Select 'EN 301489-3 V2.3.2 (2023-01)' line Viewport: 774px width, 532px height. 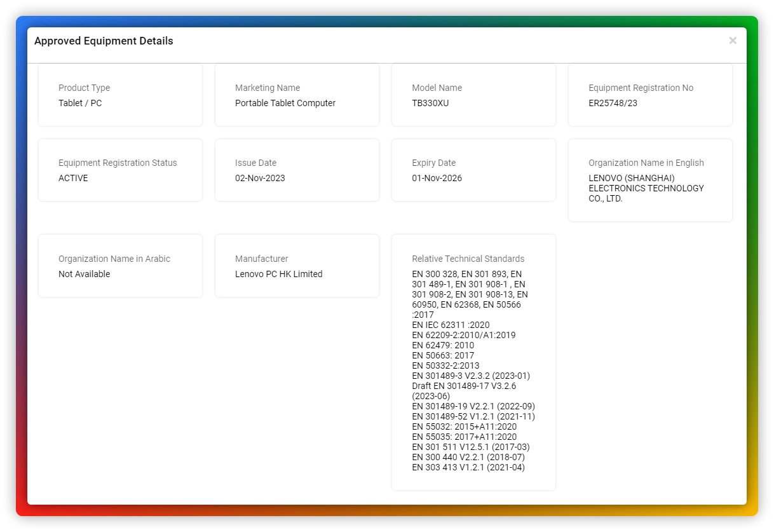[x=471, y=376]
